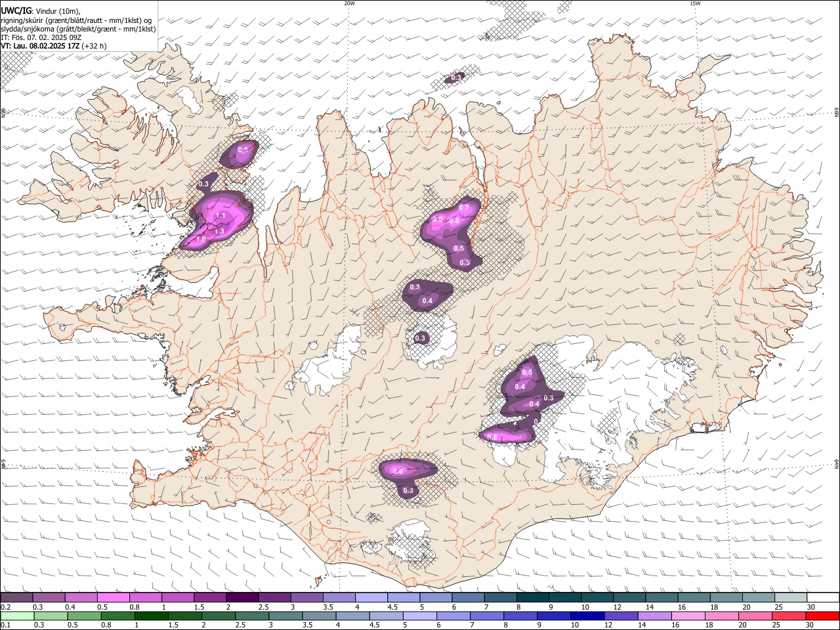The height and width of the screenshot is (630, 840).
Task: Select the 0.3 light green swatch in lower scale
Action: (51, 616)
